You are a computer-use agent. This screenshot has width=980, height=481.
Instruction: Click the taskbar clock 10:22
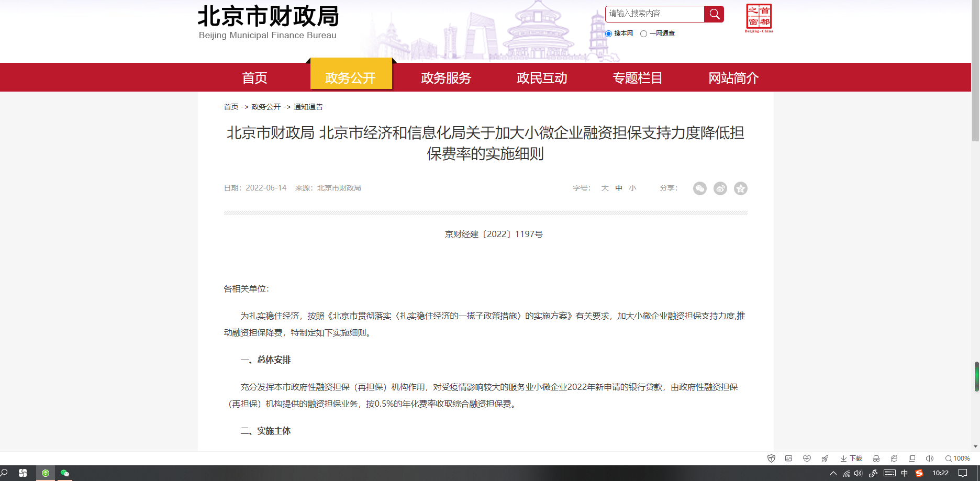coord(940,473)
